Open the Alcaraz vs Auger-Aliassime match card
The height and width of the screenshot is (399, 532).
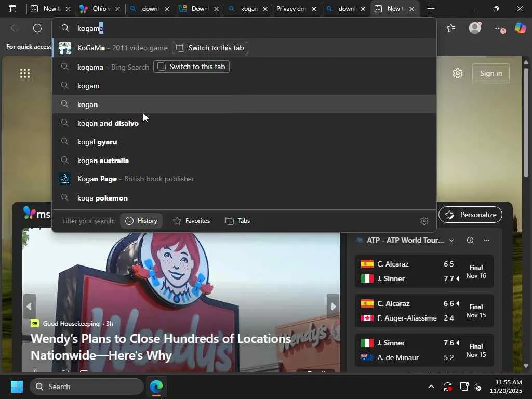click(x=424, y=311)
